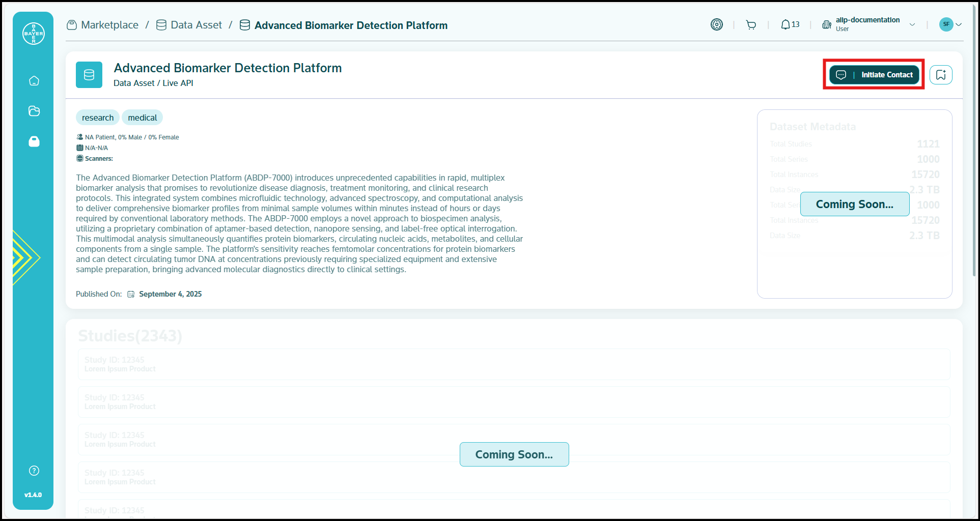Expand the allp-documentation organization dropdown
The width and height of the screenshot is (980, 521).
click(912, 24)
